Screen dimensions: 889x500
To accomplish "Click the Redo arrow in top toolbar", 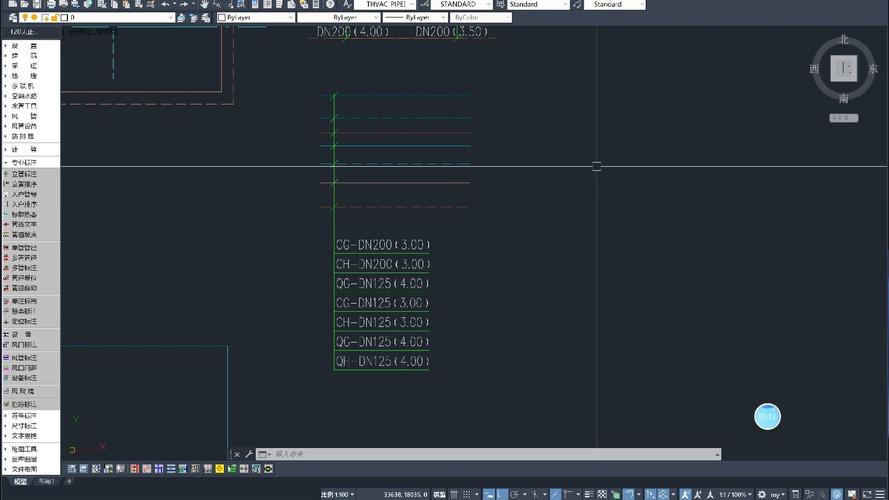I will (x=183, y=5).
